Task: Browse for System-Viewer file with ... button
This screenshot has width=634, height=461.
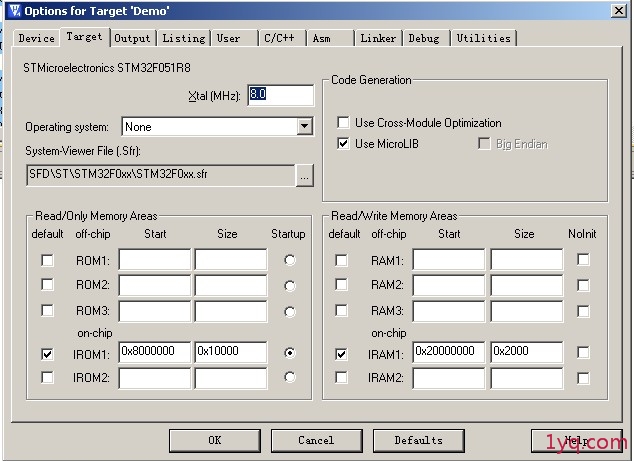Action: [x=304, y=176]
